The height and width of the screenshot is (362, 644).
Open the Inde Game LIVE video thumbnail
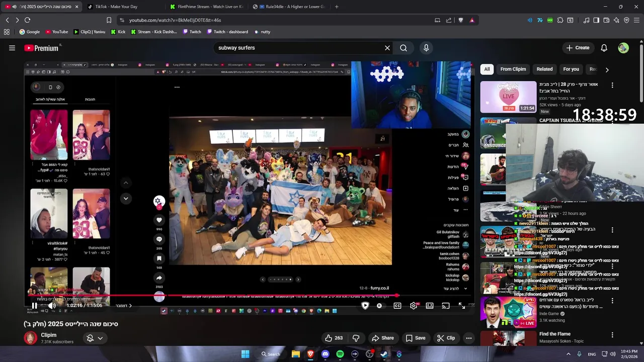coord(508,312)
